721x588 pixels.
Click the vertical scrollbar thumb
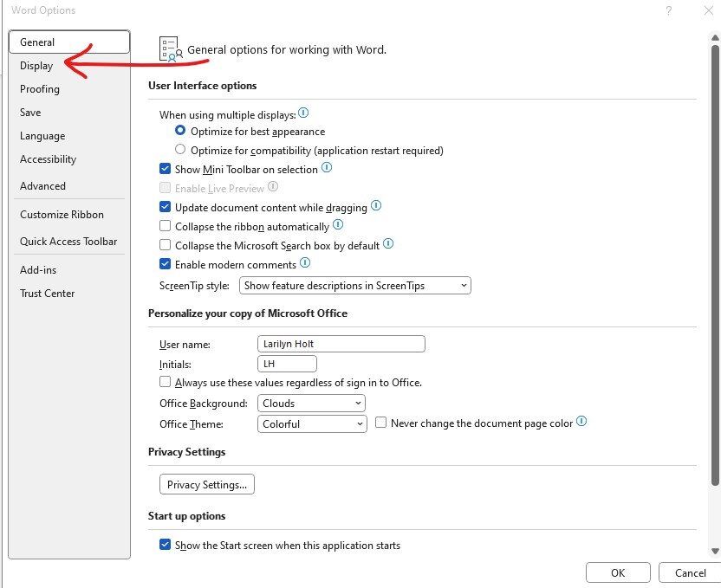pyautogui.click(x=715, y=265)
